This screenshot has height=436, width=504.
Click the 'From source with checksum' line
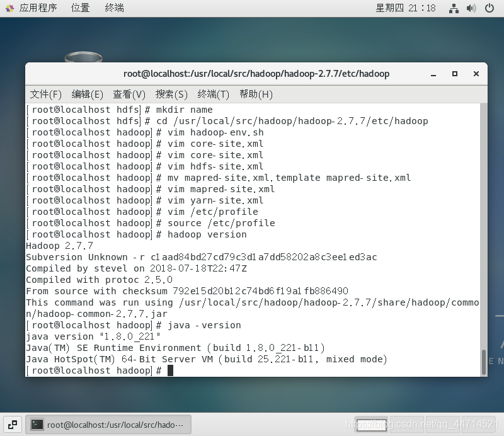point(187,291)
